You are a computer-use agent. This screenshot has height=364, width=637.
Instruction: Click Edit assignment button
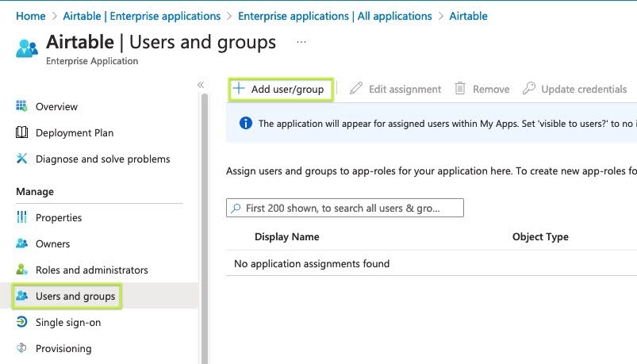tap(395, 89)
